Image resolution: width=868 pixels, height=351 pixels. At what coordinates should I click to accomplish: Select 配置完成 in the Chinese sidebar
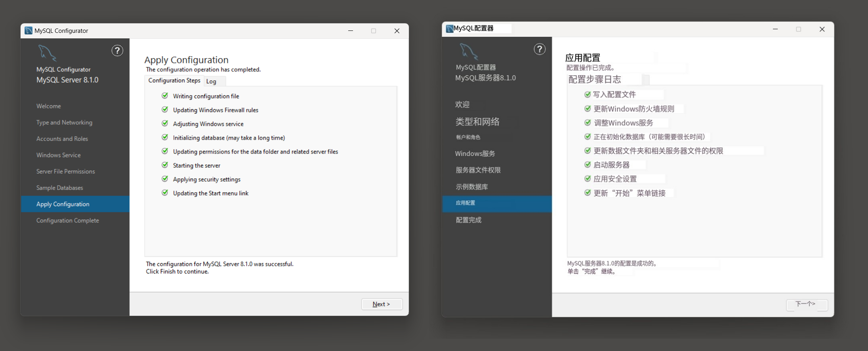point(469,220)
